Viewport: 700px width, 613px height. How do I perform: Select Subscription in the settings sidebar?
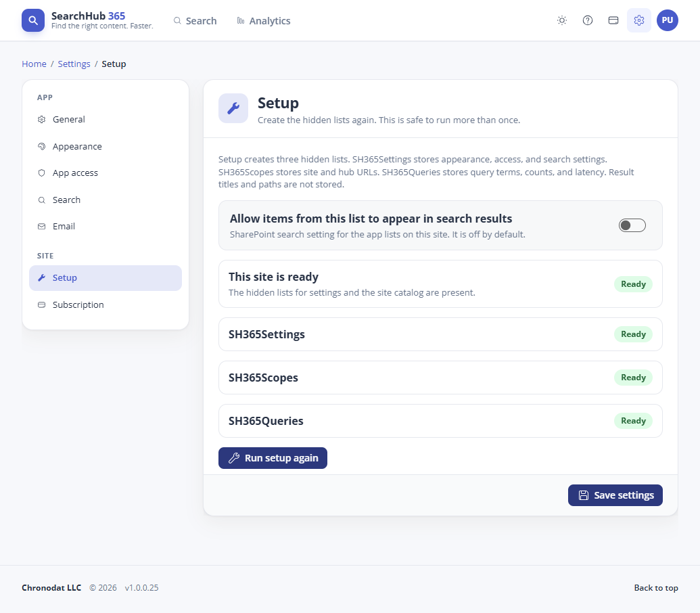(106, 305)
